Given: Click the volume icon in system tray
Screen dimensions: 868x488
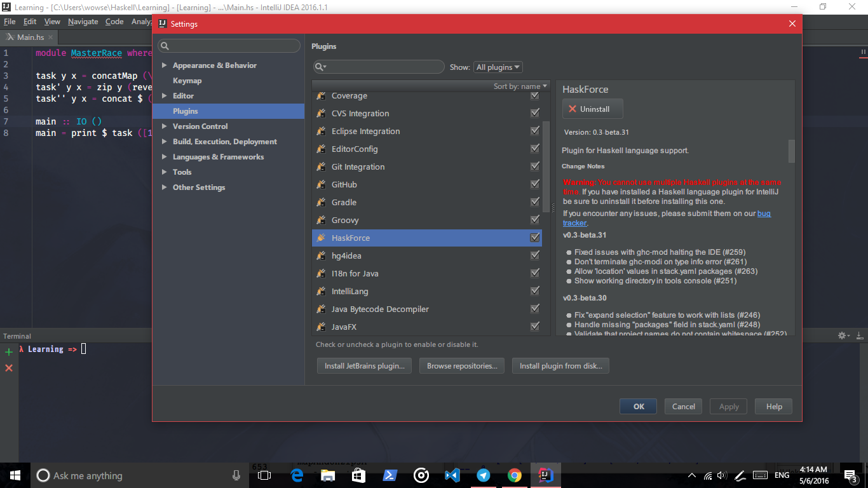Looking at the screenshot, I should pyautogui.click(x=722, y=475).
